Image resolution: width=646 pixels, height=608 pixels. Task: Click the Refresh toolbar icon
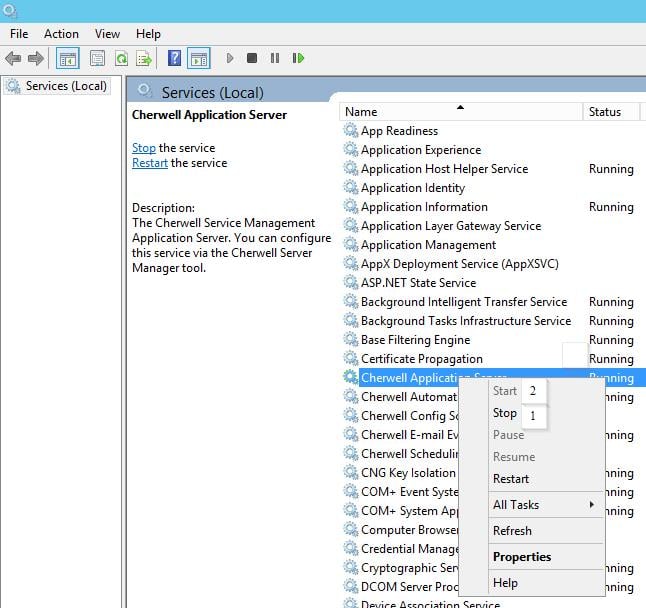(x=122, y=58)
